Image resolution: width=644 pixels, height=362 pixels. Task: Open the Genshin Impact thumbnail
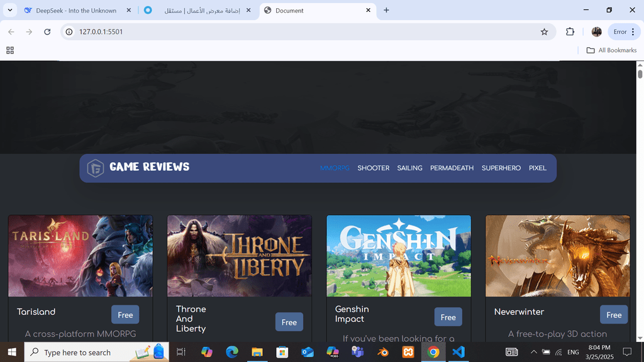coord(398,256)
